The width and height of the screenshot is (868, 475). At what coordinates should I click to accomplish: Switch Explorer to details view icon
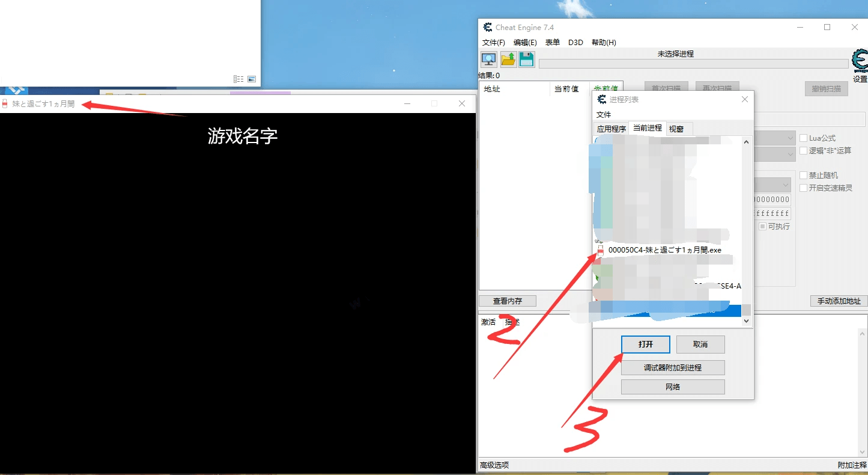(x=238, y=79)
